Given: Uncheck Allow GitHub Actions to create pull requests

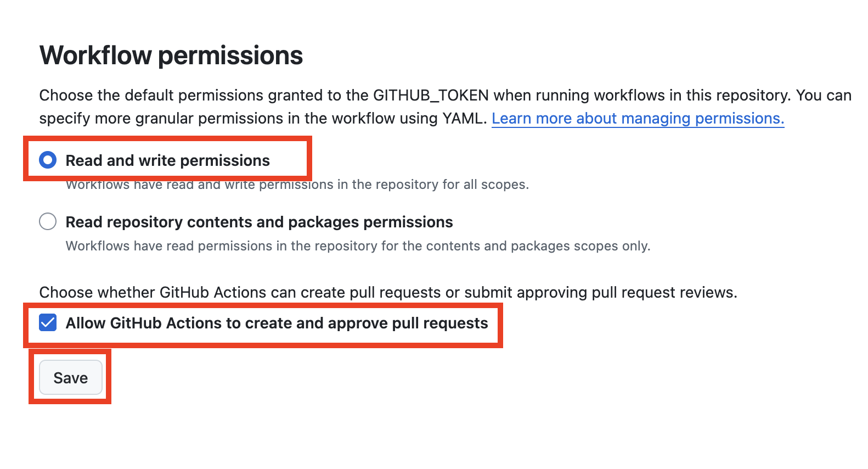Looking at the screenshot, I should (47, 323).
